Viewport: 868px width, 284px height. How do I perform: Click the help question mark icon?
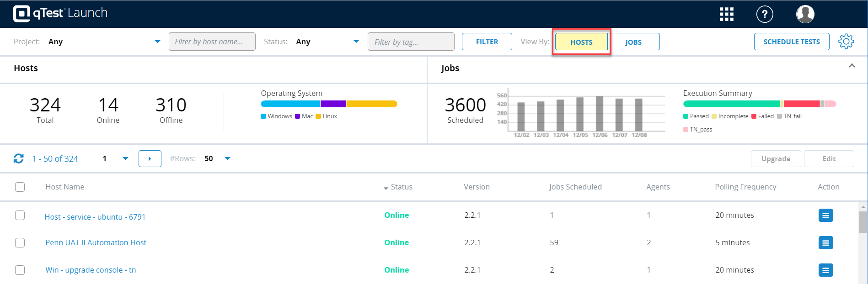[765, 14]
